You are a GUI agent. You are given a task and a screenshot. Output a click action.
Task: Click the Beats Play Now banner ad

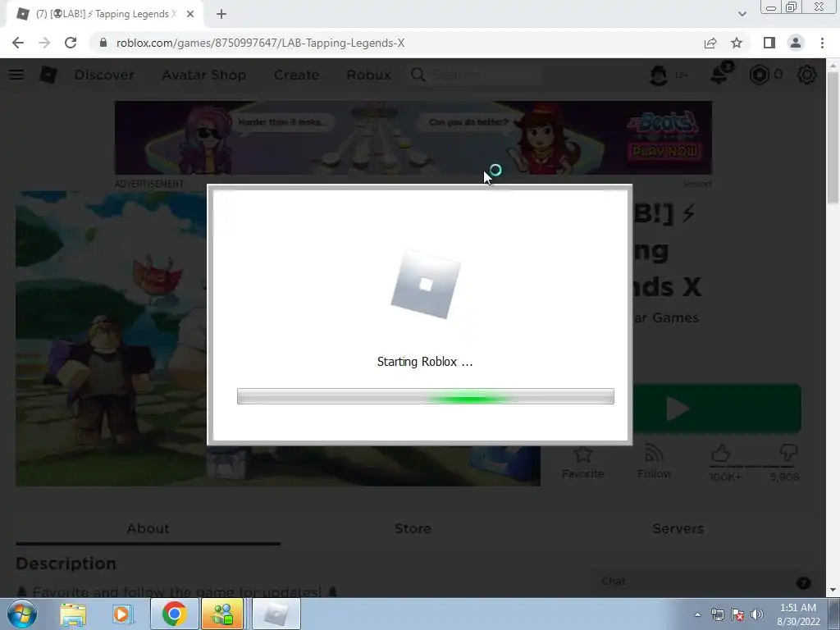point(413,138)
